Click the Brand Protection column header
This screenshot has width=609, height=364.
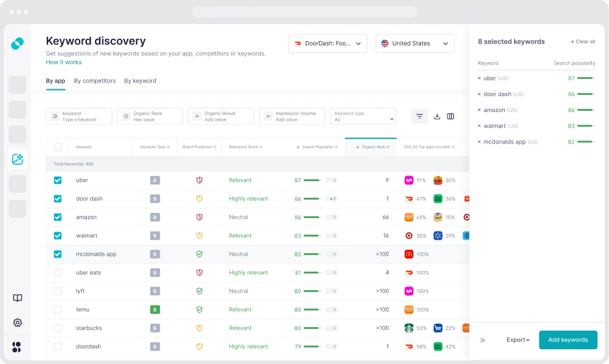click(x=199, y=147)
